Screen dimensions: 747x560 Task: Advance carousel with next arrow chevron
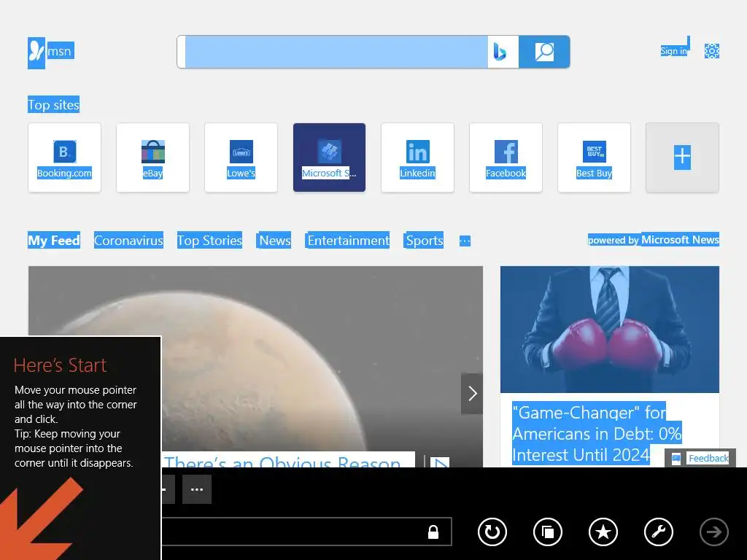point(472,393)
